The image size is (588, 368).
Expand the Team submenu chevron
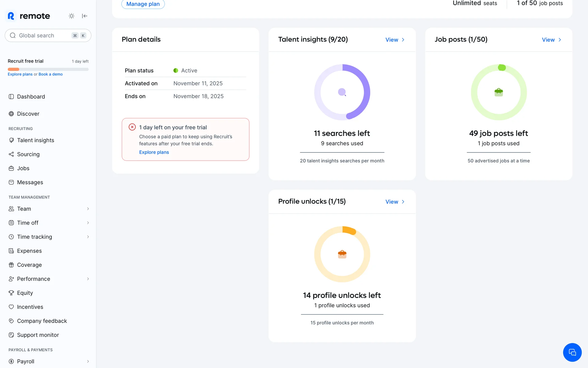click(88, 209)
